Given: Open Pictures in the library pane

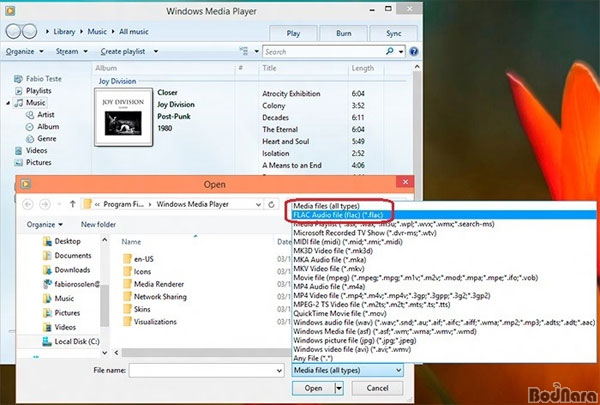Looking at the screenshot, I should tap(38, 162).
